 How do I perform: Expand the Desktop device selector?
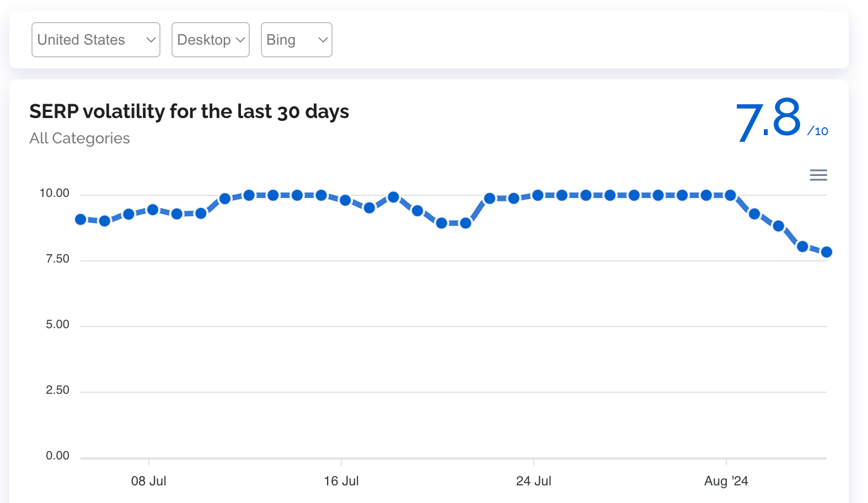click(x=210, y=39)
